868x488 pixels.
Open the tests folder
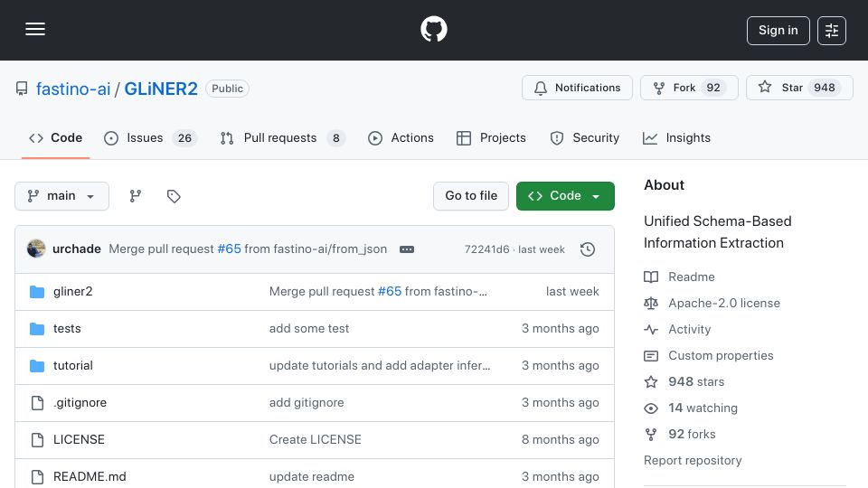click(67, 329)
